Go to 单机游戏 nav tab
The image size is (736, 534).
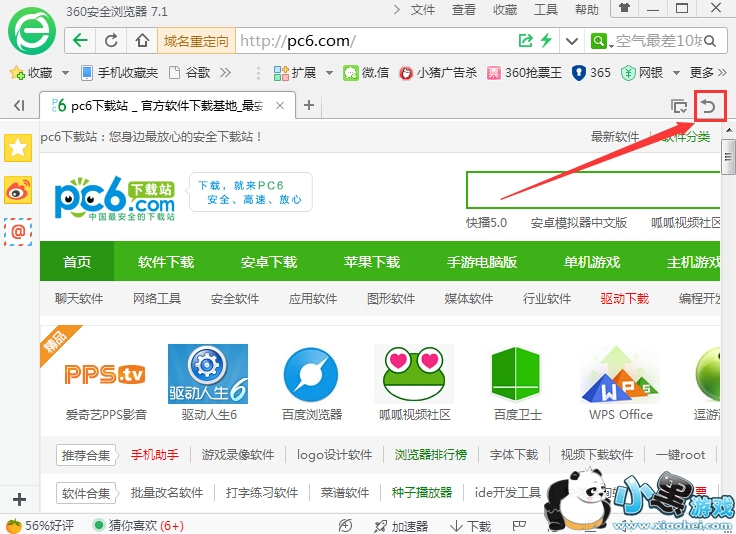click(592, 261)
